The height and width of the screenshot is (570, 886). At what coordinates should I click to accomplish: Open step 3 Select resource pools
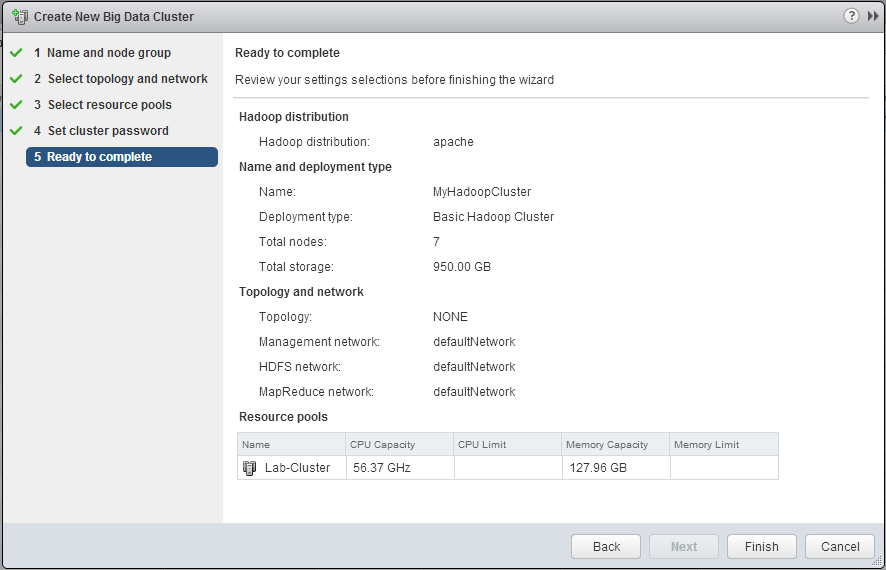[102, 105]
